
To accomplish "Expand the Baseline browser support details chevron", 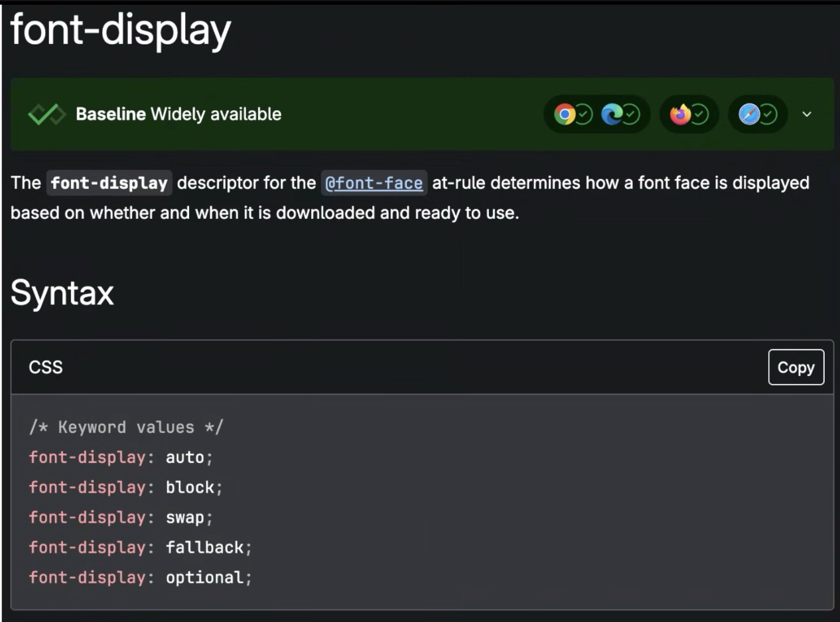I will (x=807, y=115).
